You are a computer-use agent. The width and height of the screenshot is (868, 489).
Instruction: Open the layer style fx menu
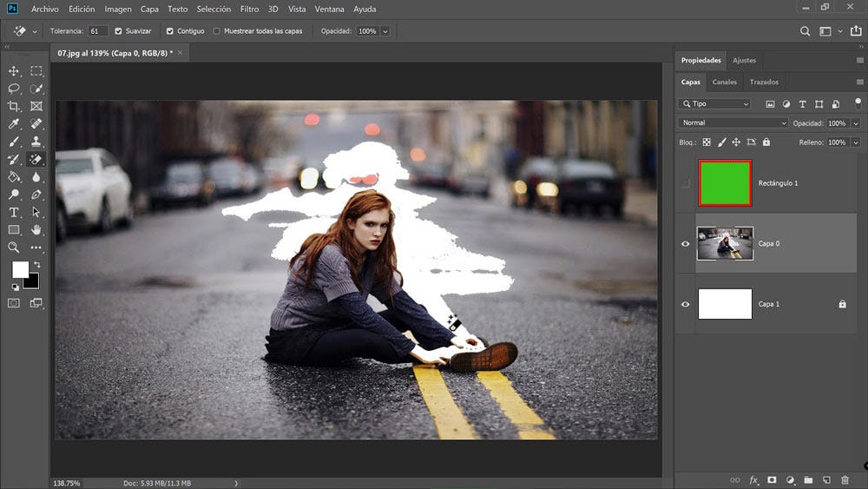[753, 480]
